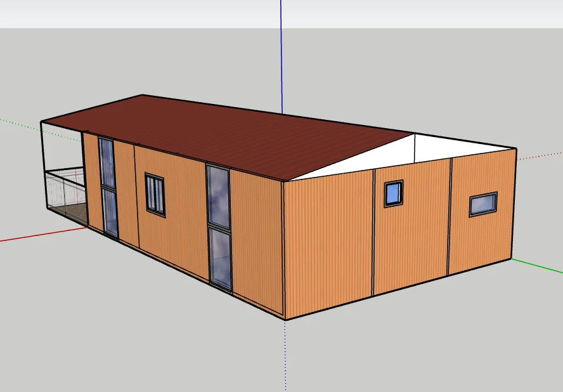Click the small square blue window
Image resolution: width=563 pixels, height=392 pixels.
394,193
